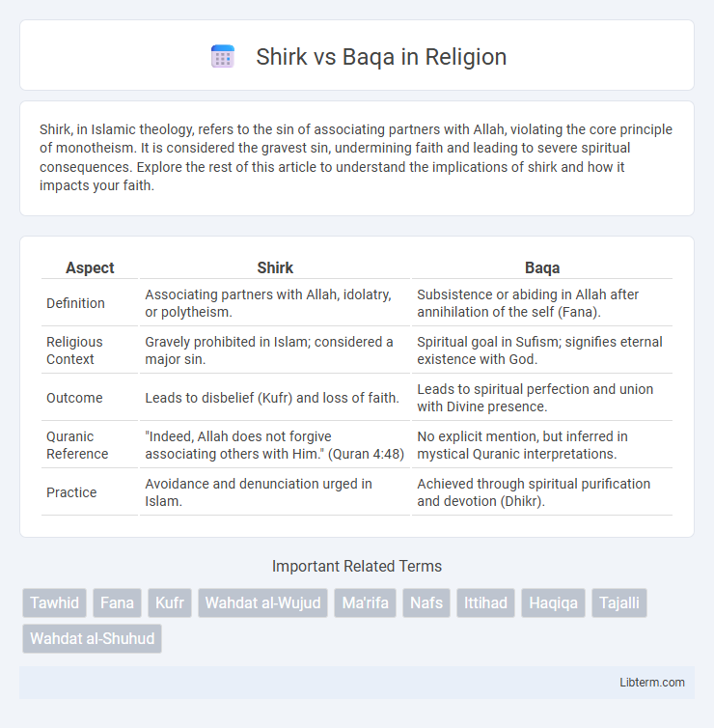Click the Haqiqa tag
Image resolution: width=714 pixels, height=728 pixels.
553,602
